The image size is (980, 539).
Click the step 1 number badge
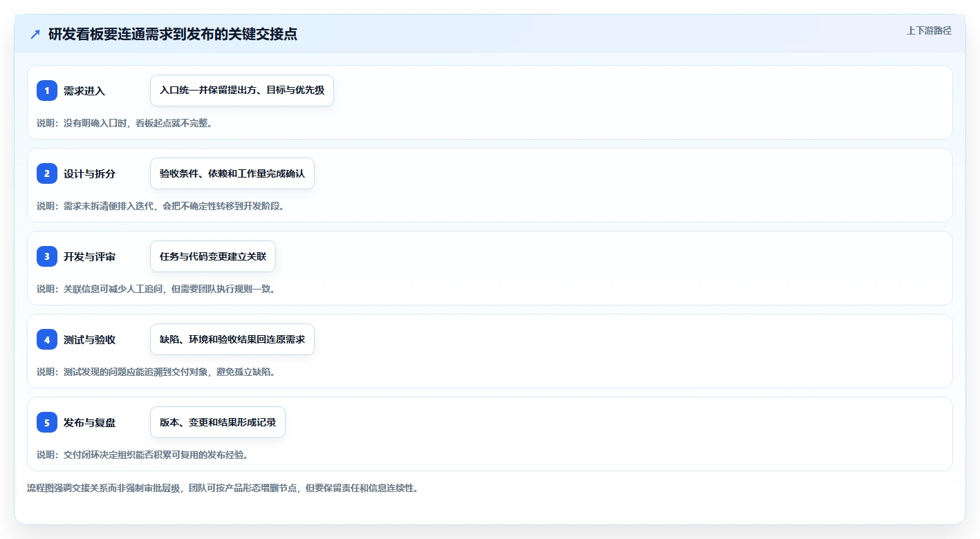point(47,91)
